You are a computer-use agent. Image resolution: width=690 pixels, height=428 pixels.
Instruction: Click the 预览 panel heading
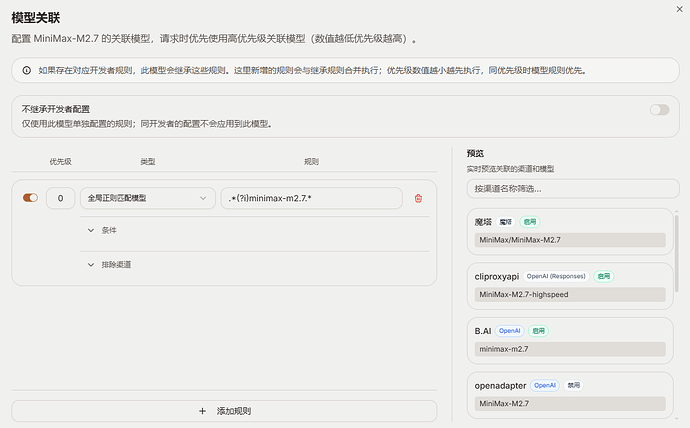475,154
